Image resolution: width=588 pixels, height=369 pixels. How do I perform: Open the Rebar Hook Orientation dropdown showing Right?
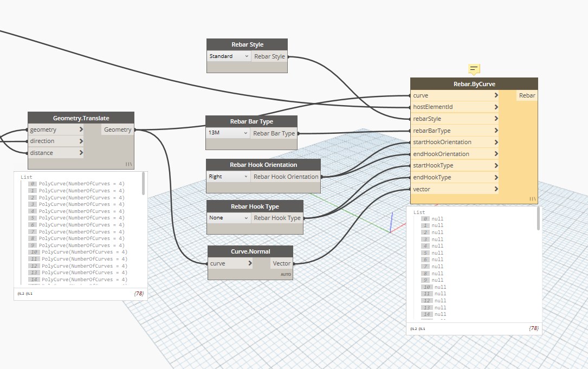[228, 177]
